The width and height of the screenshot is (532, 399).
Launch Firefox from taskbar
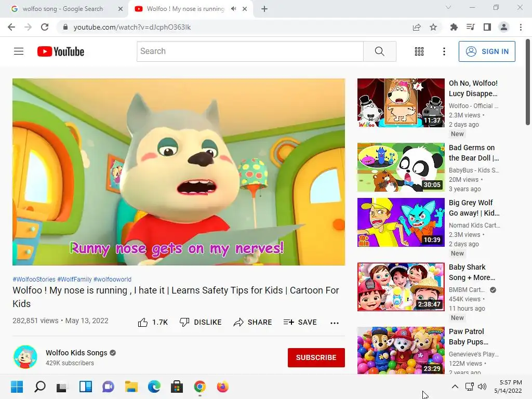(x=222, y=387)
